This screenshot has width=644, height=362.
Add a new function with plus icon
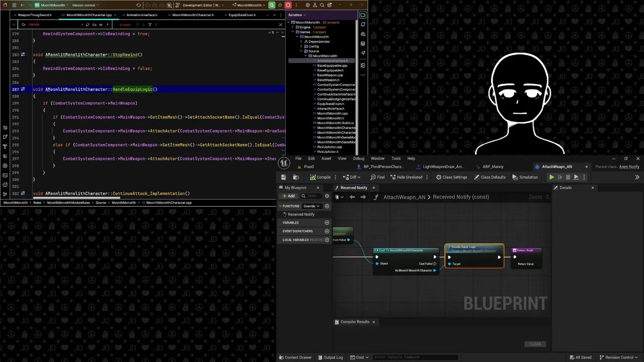point(327,206)
